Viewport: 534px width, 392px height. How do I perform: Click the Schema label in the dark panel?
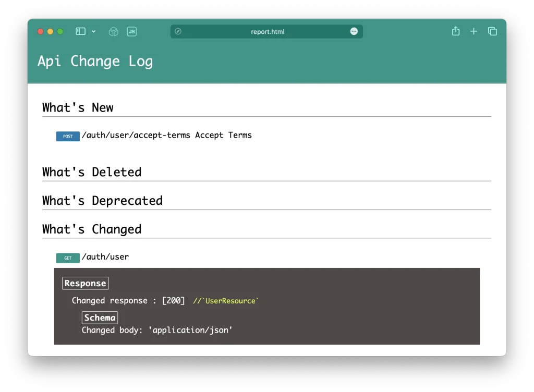click(x=100, y=317)
